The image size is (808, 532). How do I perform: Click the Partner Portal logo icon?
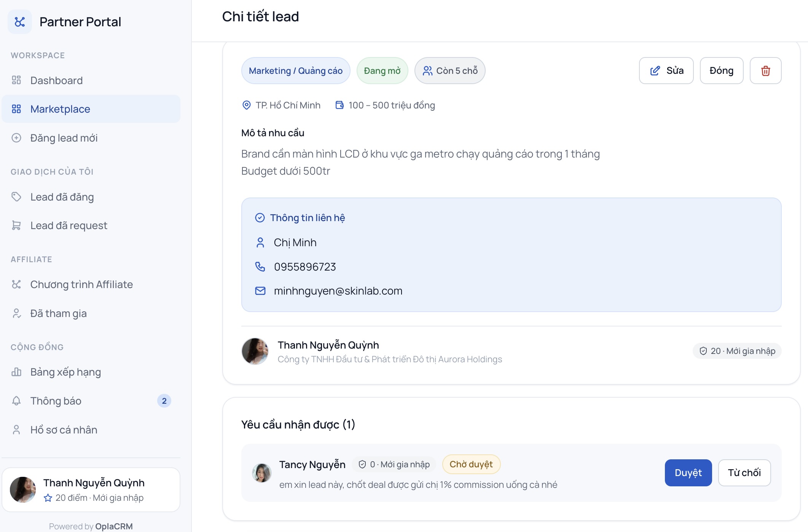click(20, 22)
